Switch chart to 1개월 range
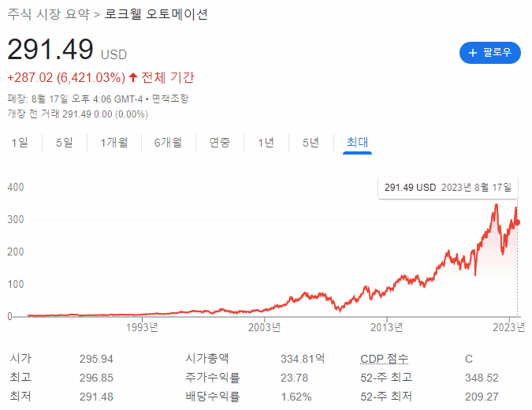Image resolution: width=532 pixels, height=410 pixels. point(114,143)
